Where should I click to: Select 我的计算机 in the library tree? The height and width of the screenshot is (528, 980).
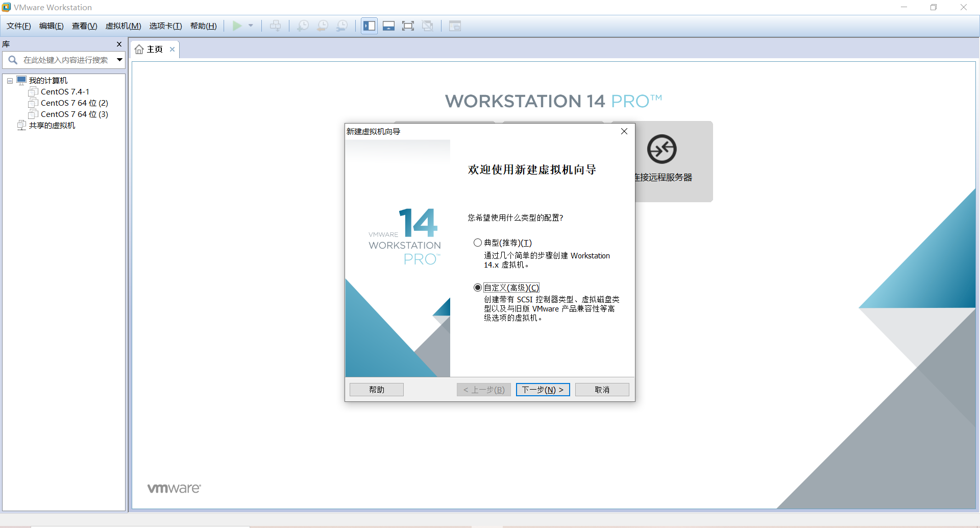pos(48,80)
